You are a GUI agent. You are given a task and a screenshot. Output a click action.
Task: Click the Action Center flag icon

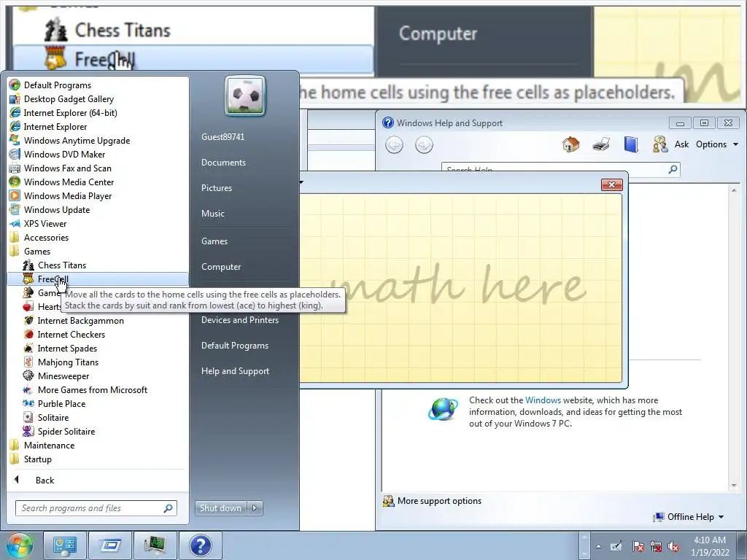coord(638,547)
